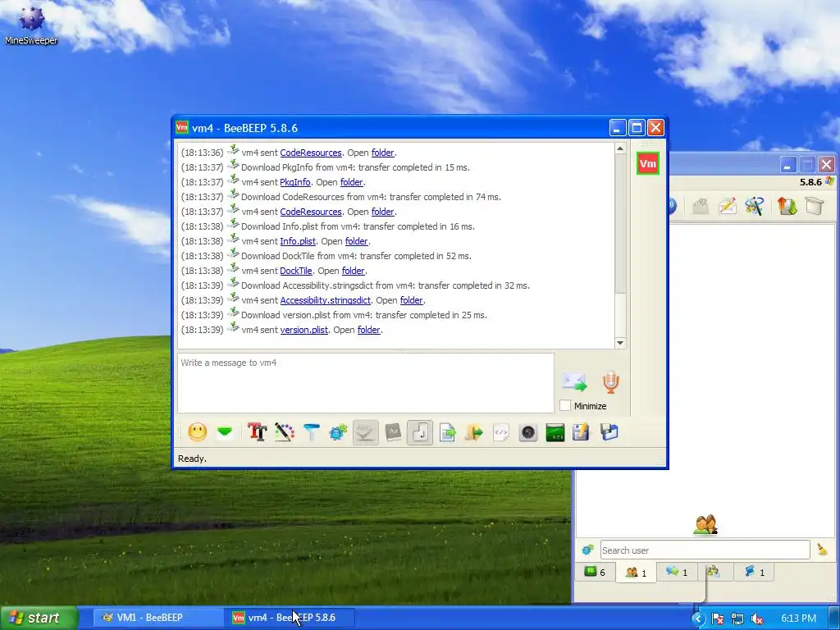Open the CodeResources link at 18:13:36
Image resolution: width=840 pixels, height=630 pixels.
coord(311,153)
